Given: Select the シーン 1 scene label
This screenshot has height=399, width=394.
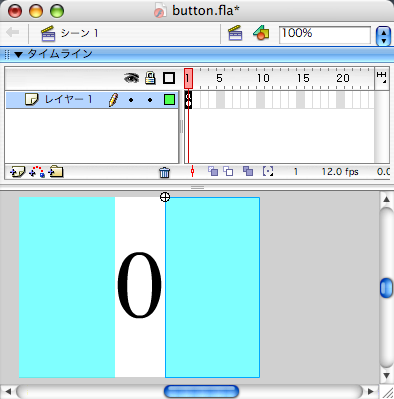Looking at the screenshot, I should click(x=79, y=33).
